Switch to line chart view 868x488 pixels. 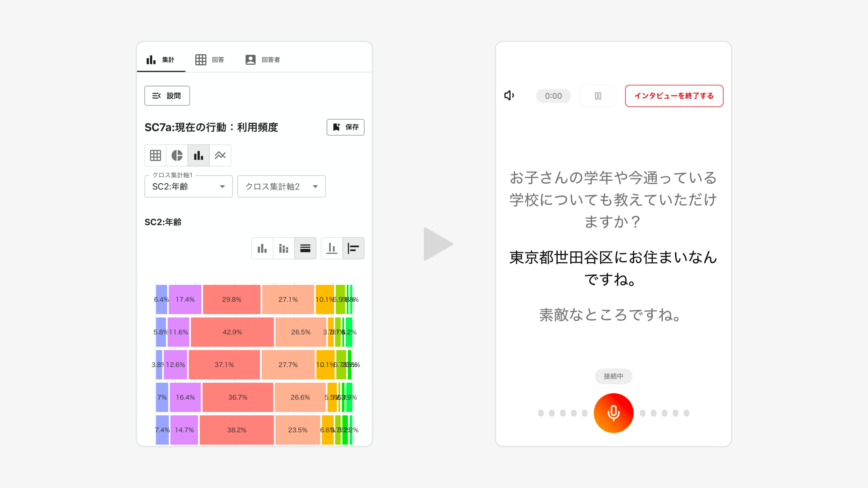(x=220, y=156)
